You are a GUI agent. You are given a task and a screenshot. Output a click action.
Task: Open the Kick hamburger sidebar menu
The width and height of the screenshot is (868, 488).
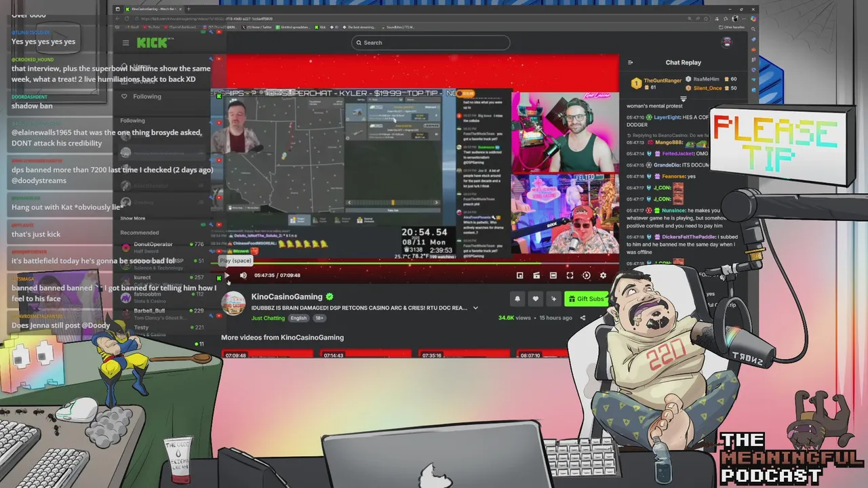[125, 43]
